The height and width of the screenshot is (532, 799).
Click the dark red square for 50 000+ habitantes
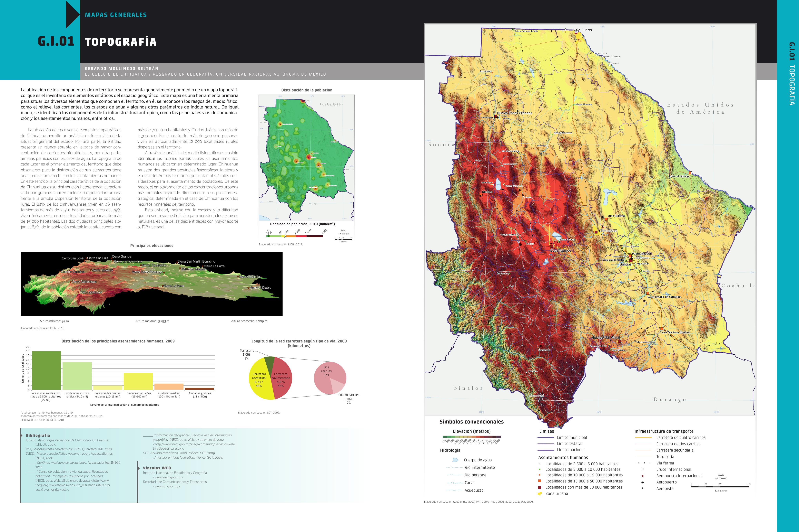coord(540,487)
